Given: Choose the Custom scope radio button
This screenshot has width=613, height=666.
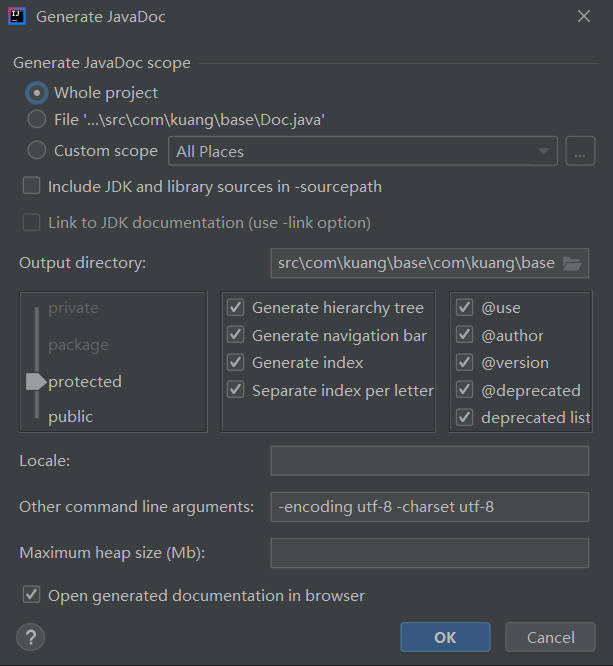Looking at the screenshot, I should pyautogui.click(x=37, y=150).
